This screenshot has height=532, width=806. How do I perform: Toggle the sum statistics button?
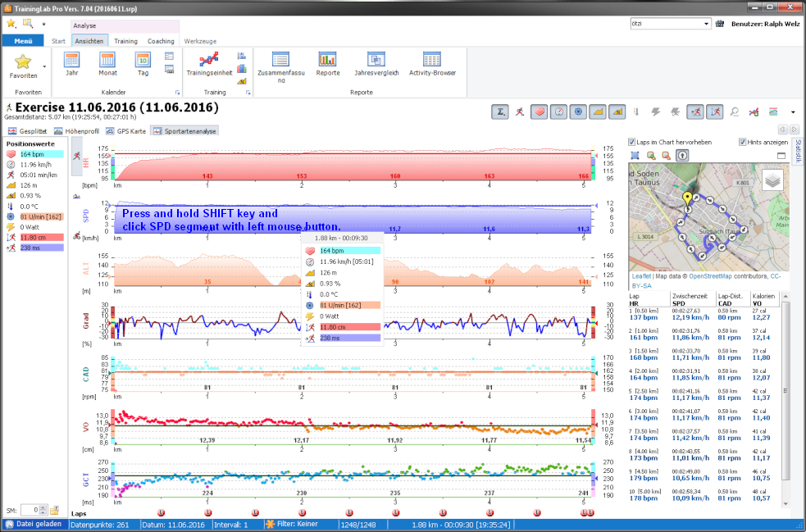[x=500, y=111]
